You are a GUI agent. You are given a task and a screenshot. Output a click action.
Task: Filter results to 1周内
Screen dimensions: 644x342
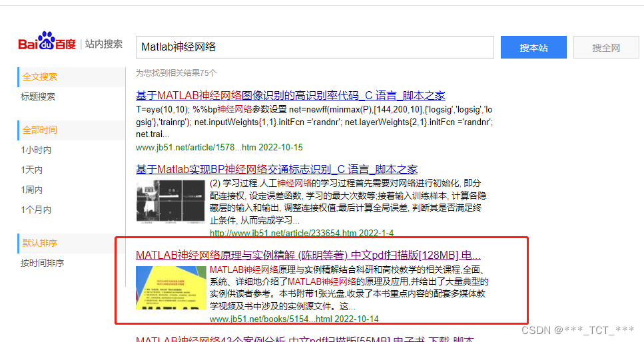31,190
